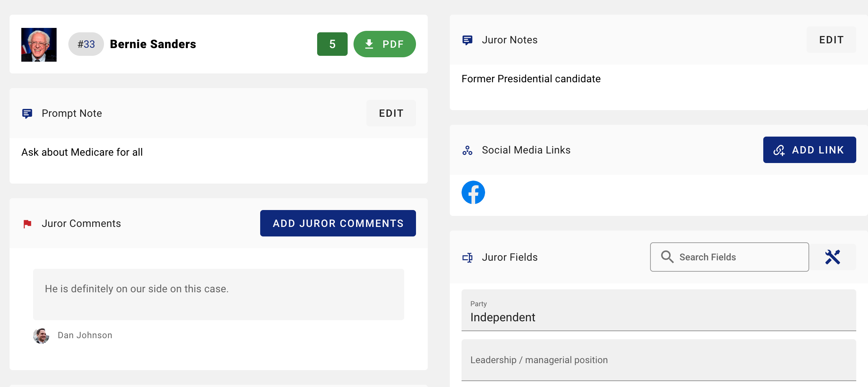
Task: Click the #33 juror number badge
Action: click(86, 44)
